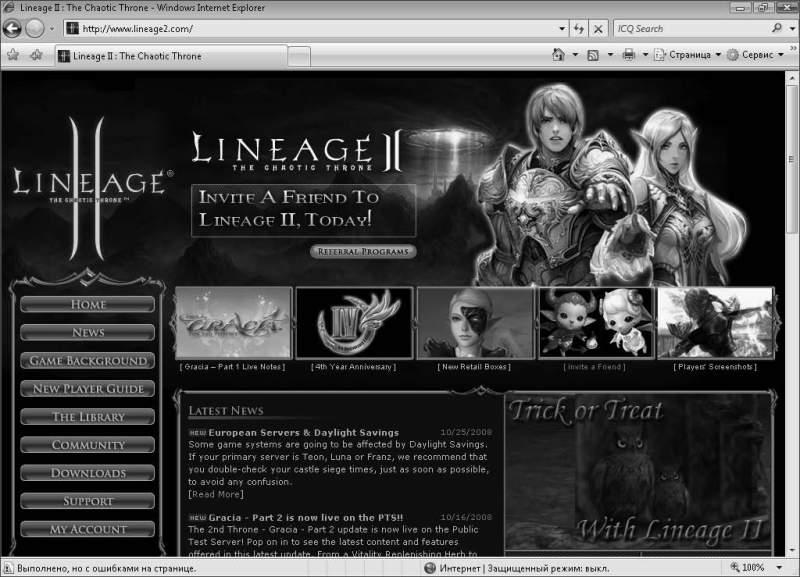Open the Home navigation button
800x577 pixels.
pyautogui.click(x=87, y=305)
